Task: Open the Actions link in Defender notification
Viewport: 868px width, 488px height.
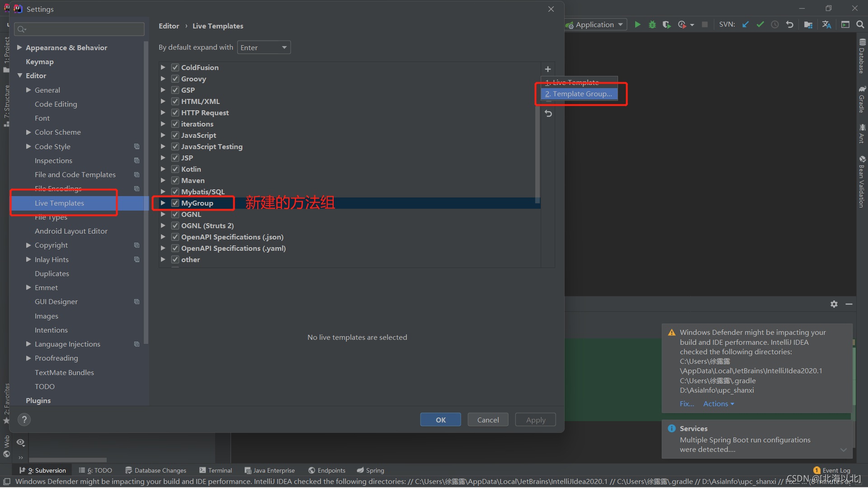Action: pyautogui.click(x=718, y=404)
